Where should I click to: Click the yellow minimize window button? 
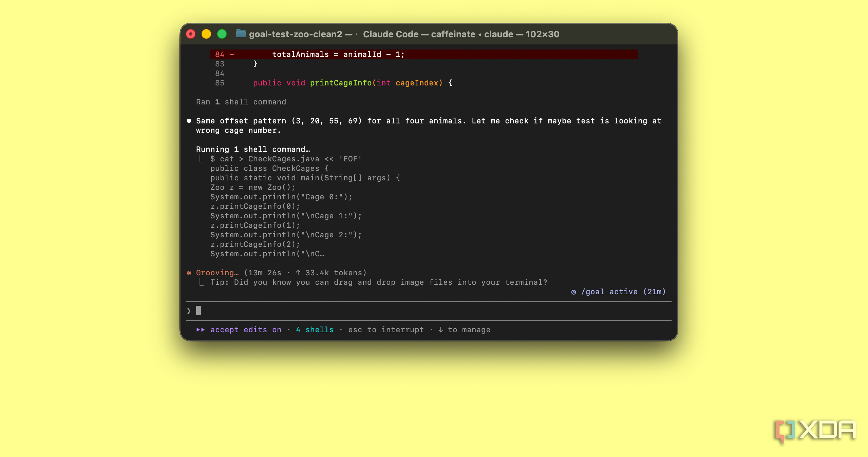[x=206, y=34]
